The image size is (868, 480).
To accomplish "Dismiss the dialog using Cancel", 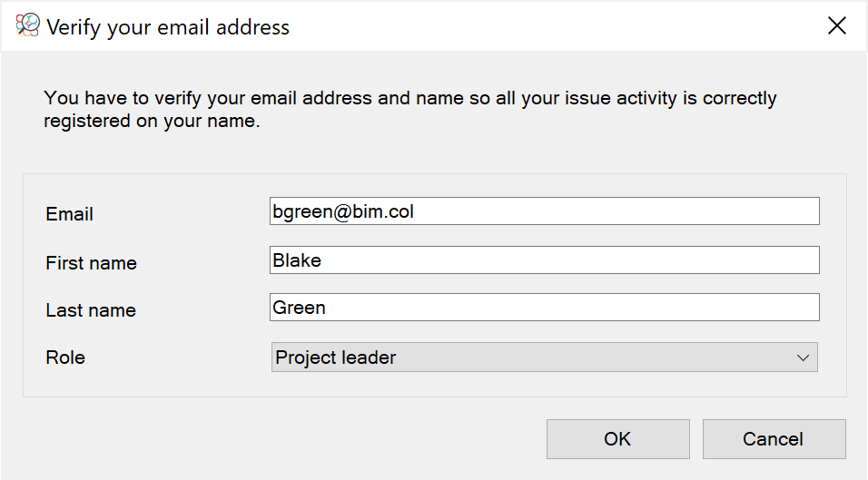I will [x=774, y=439].
